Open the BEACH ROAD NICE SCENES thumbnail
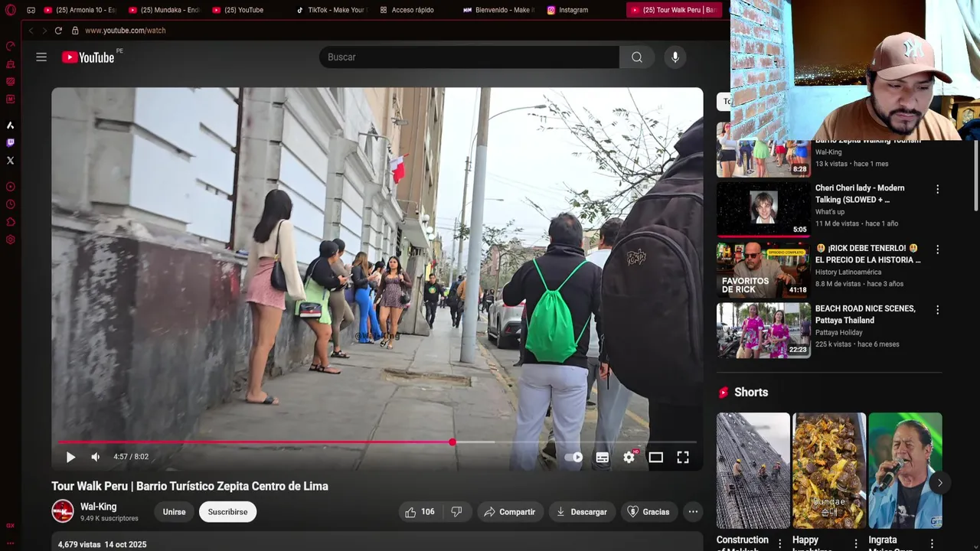Viewport: 980px width, 551px height. point(763,330)
